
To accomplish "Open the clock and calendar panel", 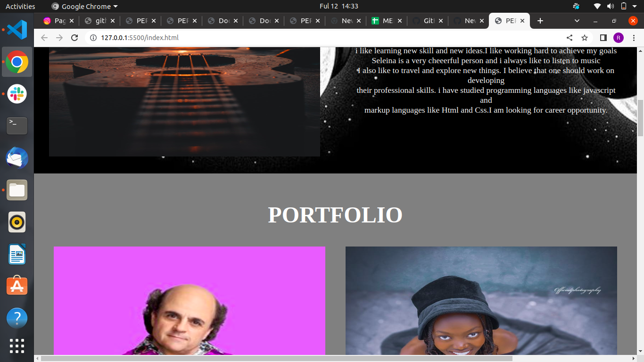I will (339, 6).
